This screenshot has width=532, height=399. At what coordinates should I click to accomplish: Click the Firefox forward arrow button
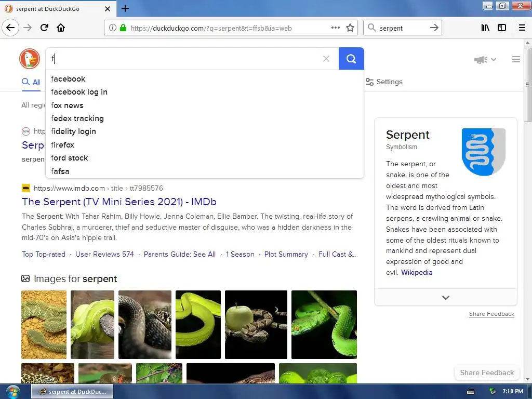(x=28, y=28)
